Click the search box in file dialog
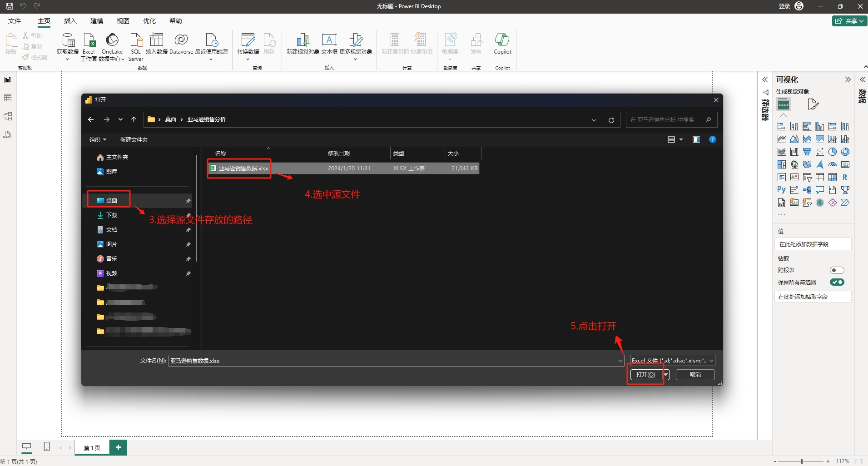Screen dimensions: 868x466 tap(671, 120)
